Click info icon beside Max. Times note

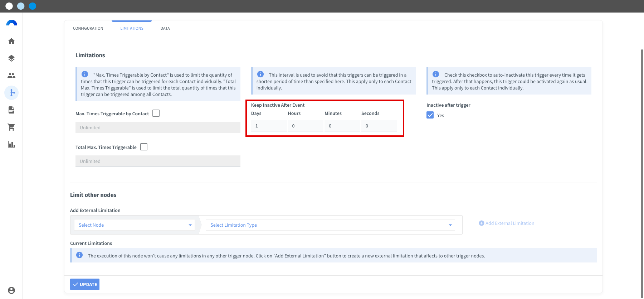pos(85,74)
